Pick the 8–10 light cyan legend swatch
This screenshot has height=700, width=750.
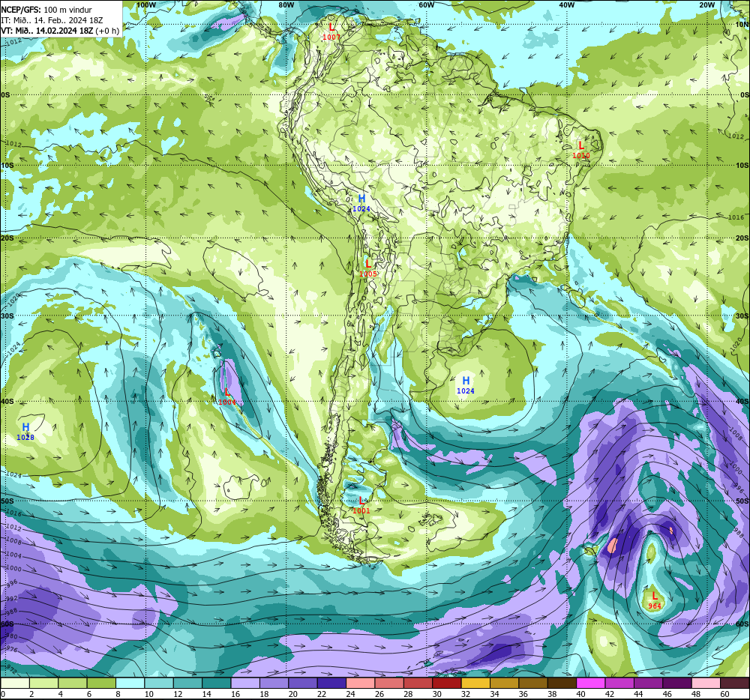(130, 683)
